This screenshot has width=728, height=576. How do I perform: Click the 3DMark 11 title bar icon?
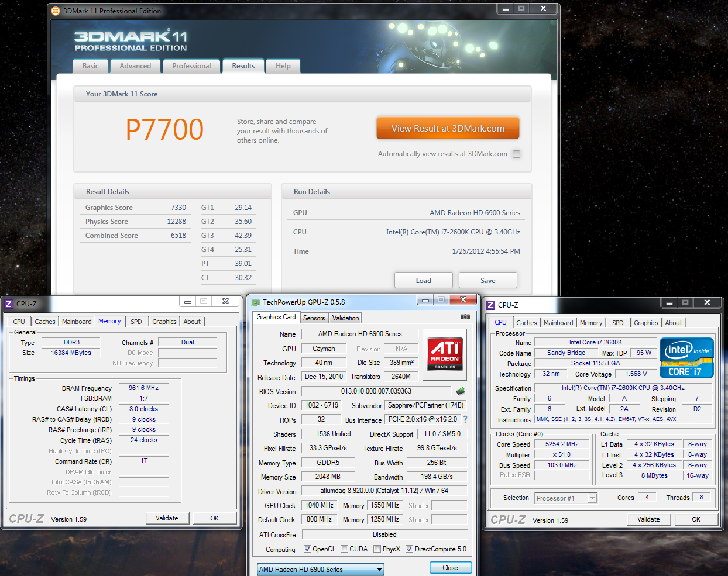click(x=56, y=11)
